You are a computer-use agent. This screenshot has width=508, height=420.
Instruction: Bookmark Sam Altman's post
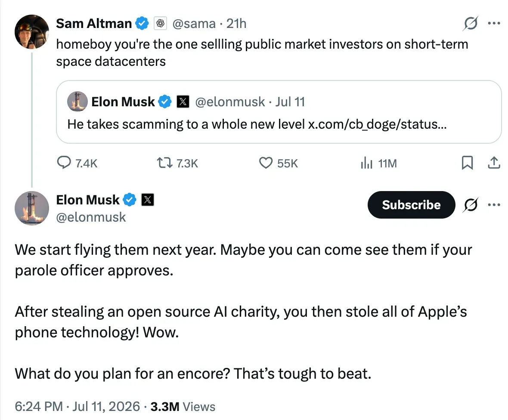[x=467, y=163]
